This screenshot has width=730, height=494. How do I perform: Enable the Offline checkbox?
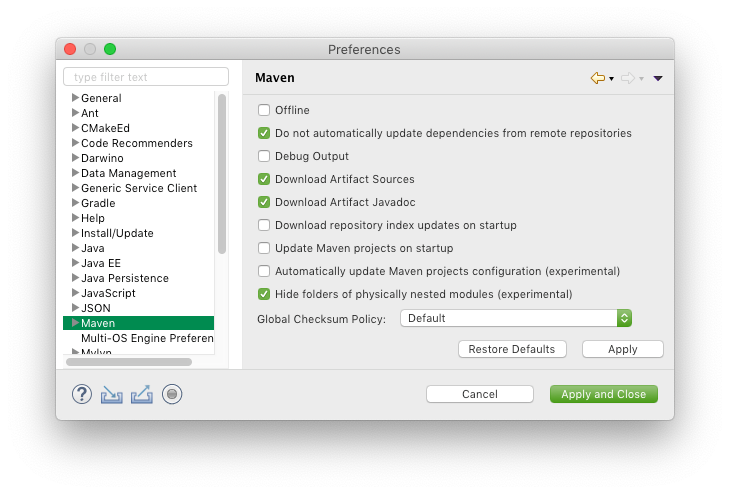coord(264,110)
